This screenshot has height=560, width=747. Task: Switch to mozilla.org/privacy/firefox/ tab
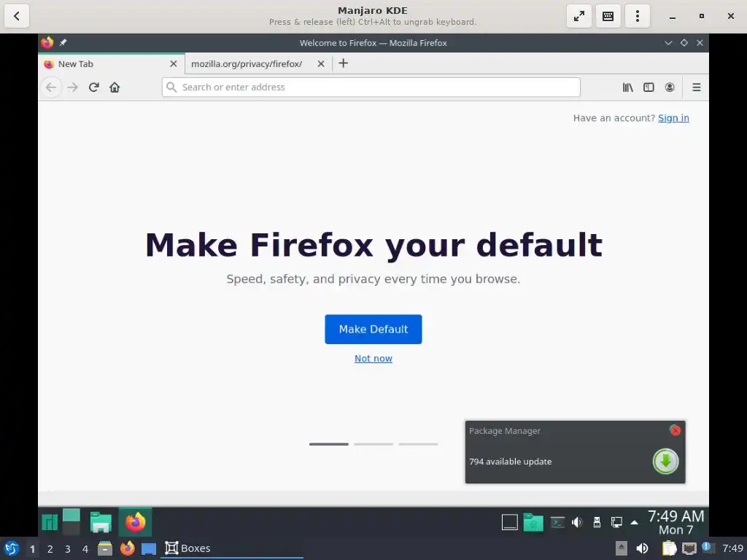pos(247,64)
